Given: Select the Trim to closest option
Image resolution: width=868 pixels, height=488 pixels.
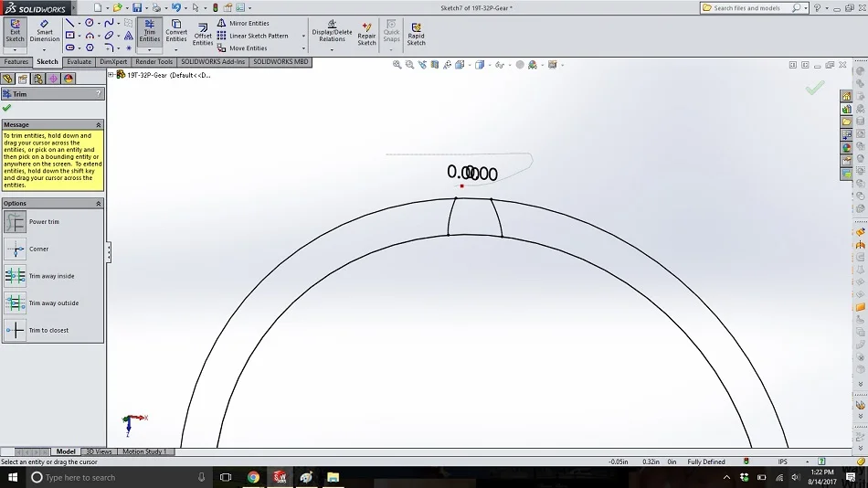Looking at the screenshot, I should click(15, 330).
